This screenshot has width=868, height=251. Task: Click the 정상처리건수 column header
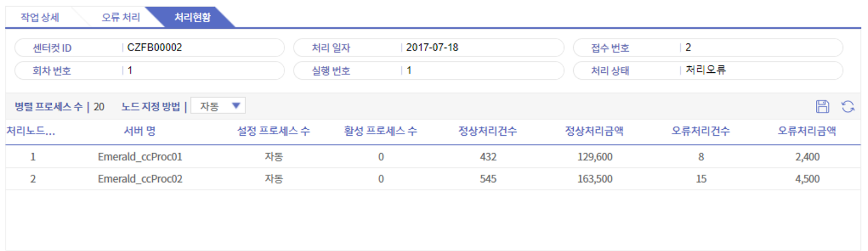coord(487,131)
